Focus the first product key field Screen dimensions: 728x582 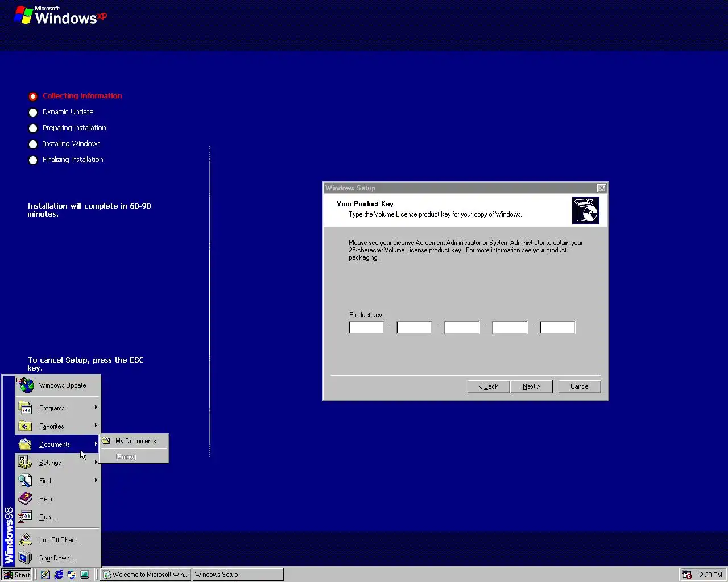click(x=366, y=327)
